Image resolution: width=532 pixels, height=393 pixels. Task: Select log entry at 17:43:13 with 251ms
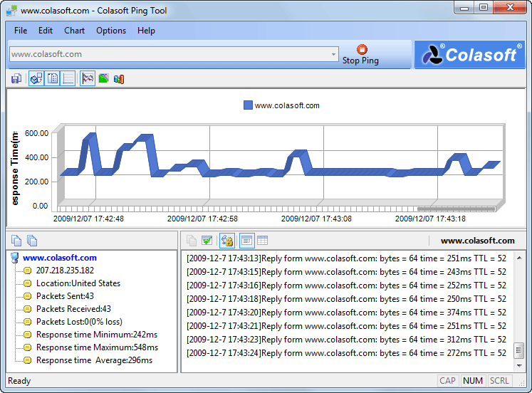pyautogui.click(x=346, y=258)
